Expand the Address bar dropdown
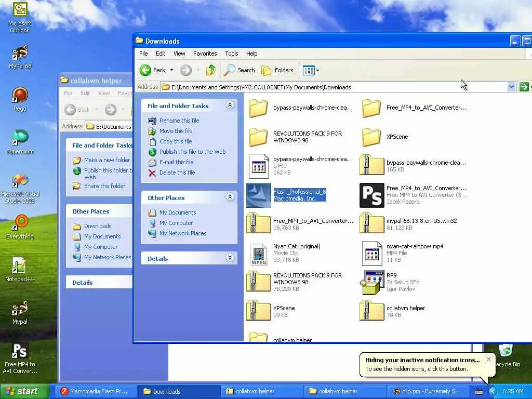Image resolution: width=532 pixels, height=399 pixels. pos(511,87)
